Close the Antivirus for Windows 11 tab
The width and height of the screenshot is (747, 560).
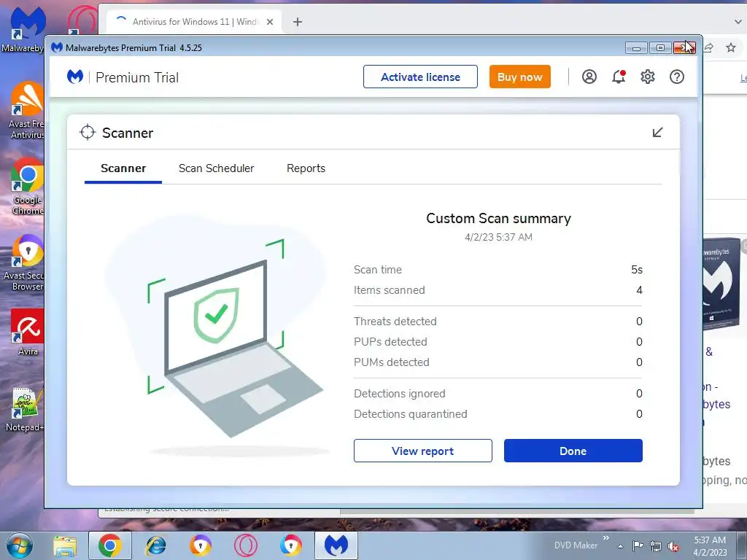pyautogui.click(x=270, y=22)
